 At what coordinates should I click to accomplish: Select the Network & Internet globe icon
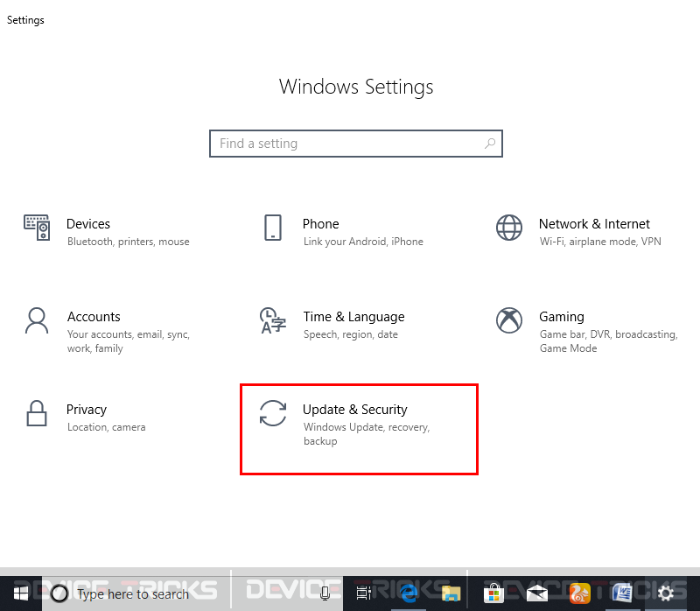[509, 228]
